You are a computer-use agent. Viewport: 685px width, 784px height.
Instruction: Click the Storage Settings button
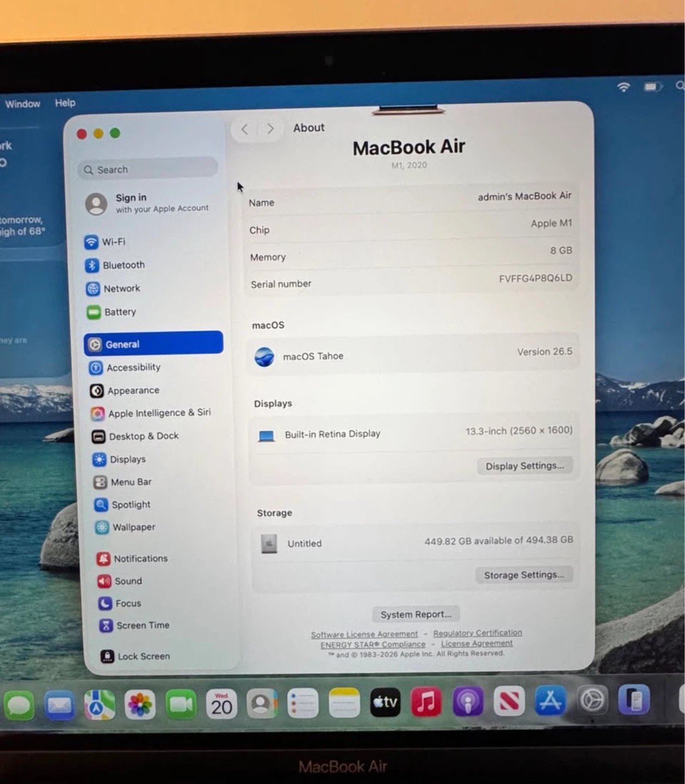click(x=524, y=575)
